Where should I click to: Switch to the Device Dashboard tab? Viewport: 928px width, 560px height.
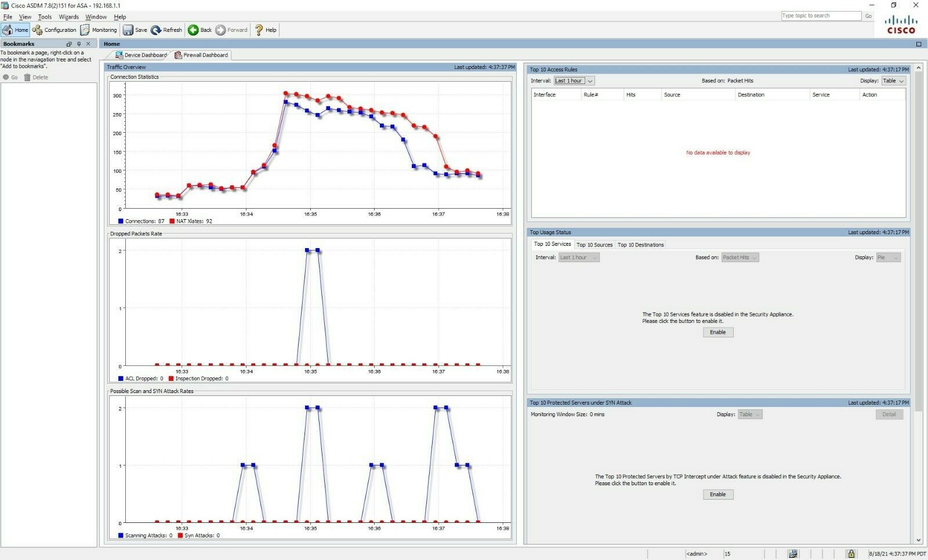141,55
